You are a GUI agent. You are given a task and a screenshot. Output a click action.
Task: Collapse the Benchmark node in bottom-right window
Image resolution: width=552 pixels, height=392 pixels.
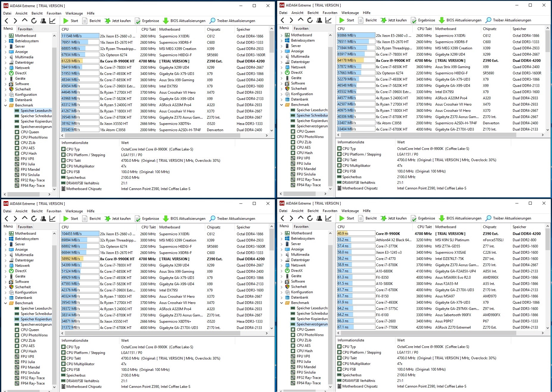281,303
